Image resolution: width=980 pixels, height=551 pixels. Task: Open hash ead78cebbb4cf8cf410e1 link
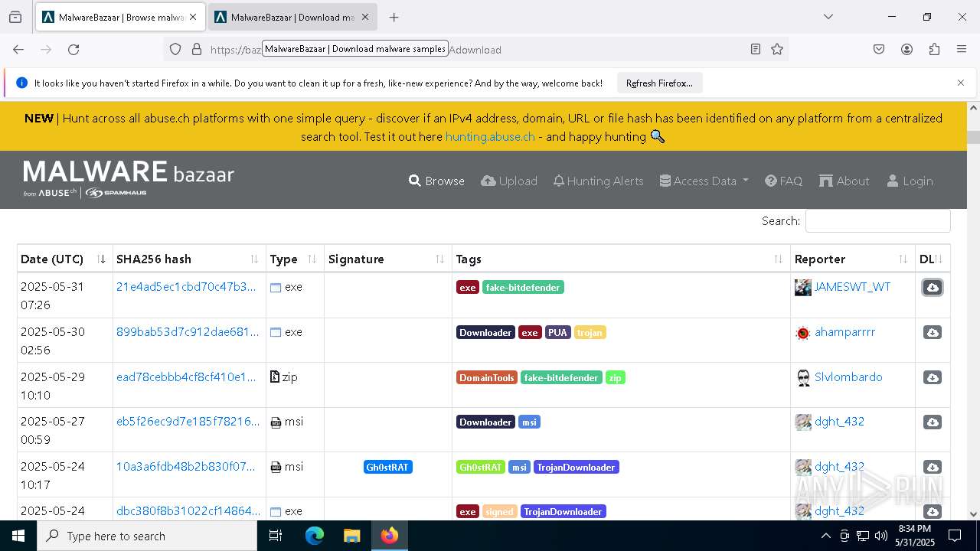click(186, 377)
